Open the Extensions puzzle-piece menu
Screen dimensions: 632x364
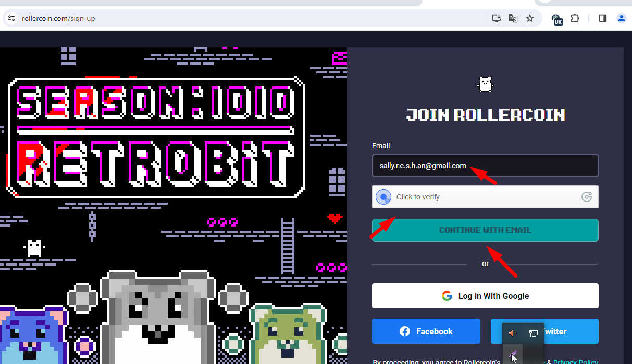(575, 18)
